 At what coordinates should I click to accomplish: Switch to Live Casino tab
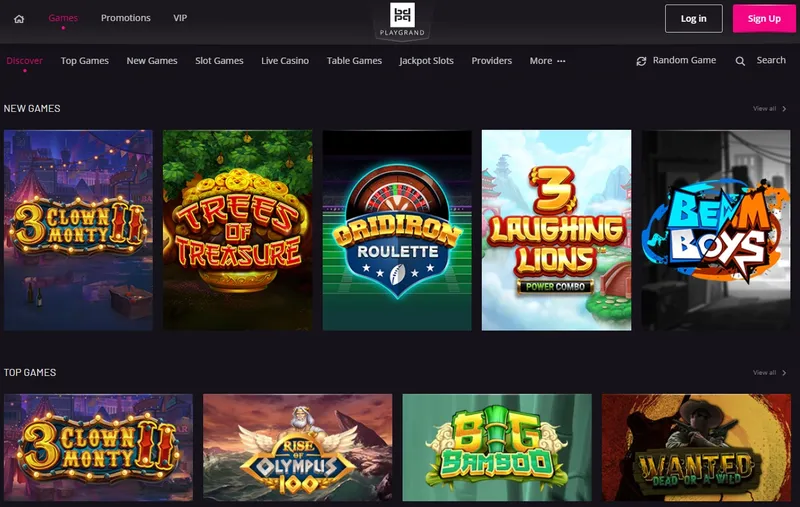[x=285, y=61]
